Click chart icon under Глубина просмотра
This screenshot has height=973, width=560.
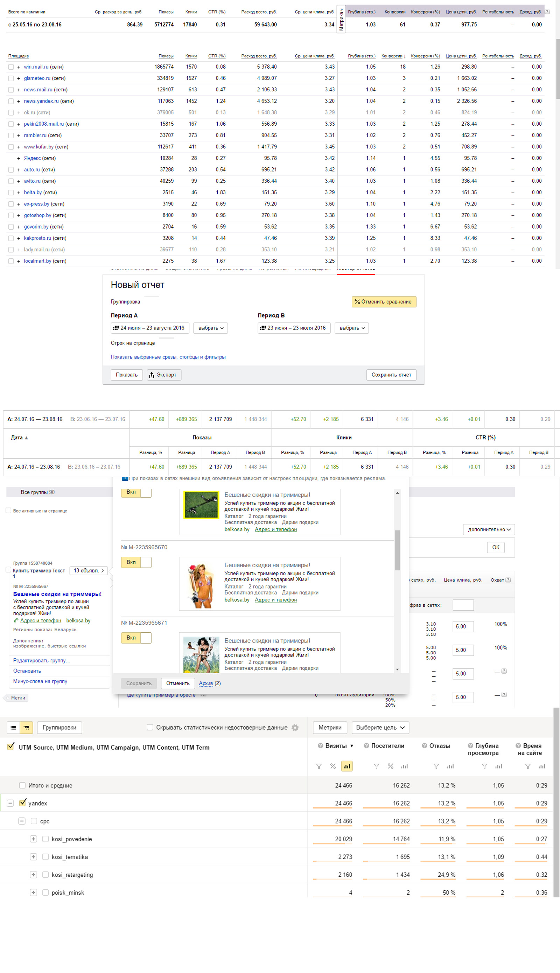point(498,766)
